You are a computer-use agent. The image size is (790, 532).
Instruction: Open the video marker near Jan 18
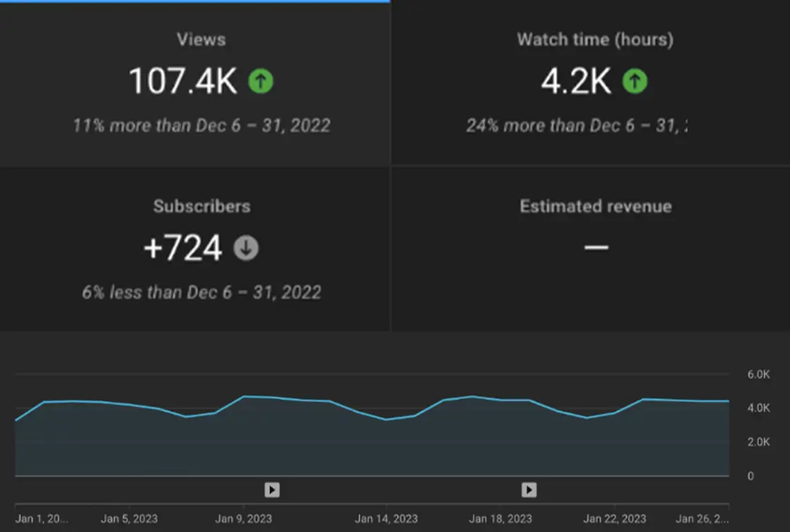click(529, 490)
